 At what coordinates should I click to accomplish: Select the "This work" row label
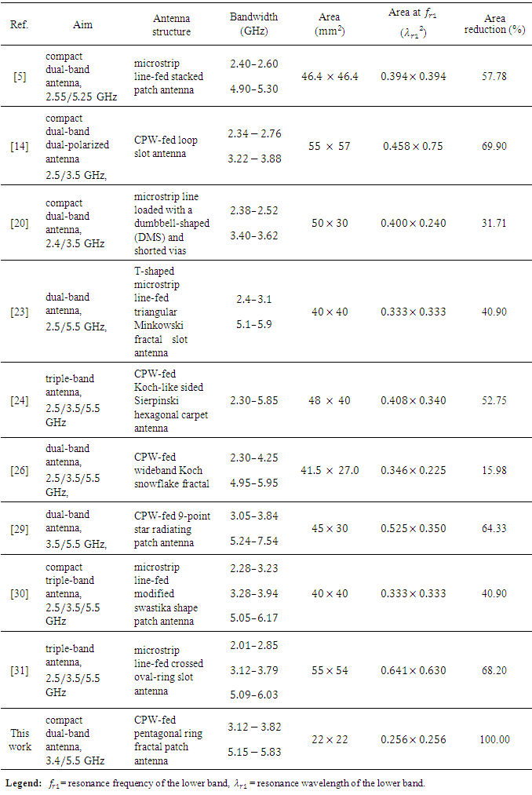click(20, 739)
